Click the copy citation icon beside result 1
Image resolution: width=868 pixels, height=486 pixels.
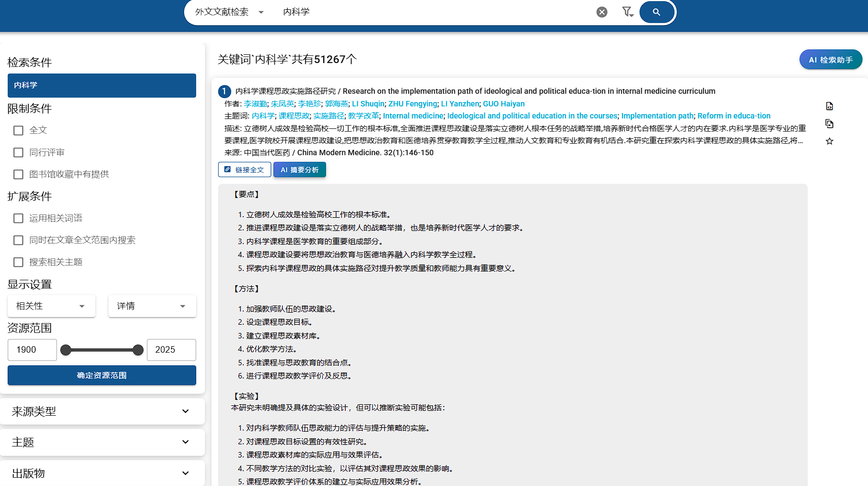coord(829,123)
